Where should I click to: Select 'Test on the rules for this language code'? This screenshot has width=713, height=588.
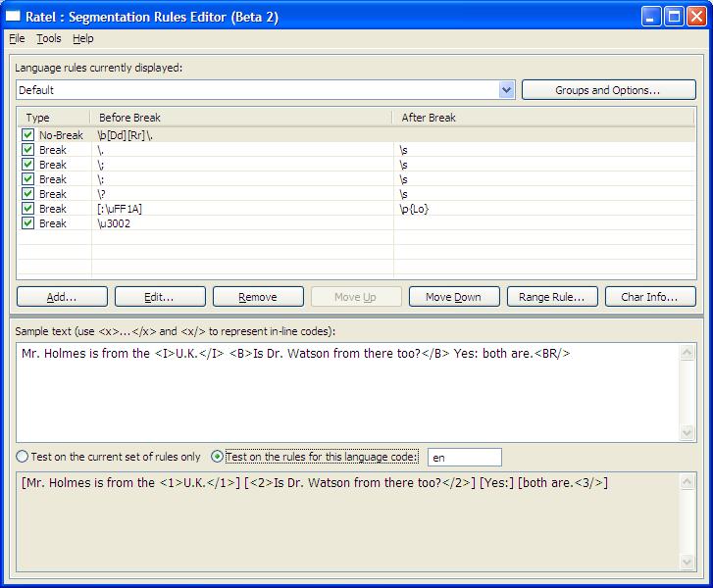tap(218, 457)
